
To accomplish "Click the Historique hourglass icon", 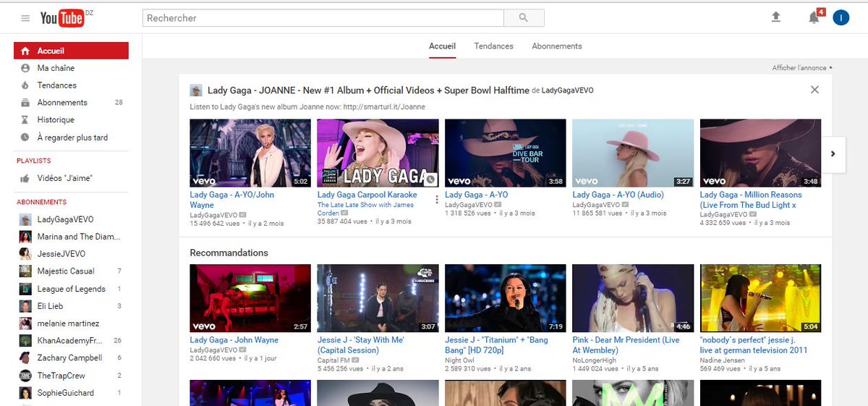I will [25, 120].
